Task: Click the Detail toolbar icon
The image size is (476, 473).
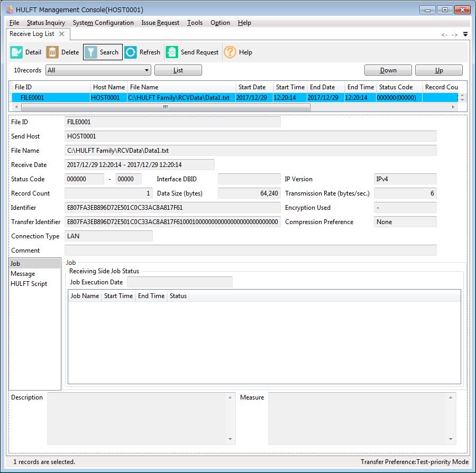Action: [x=16, y=52]
